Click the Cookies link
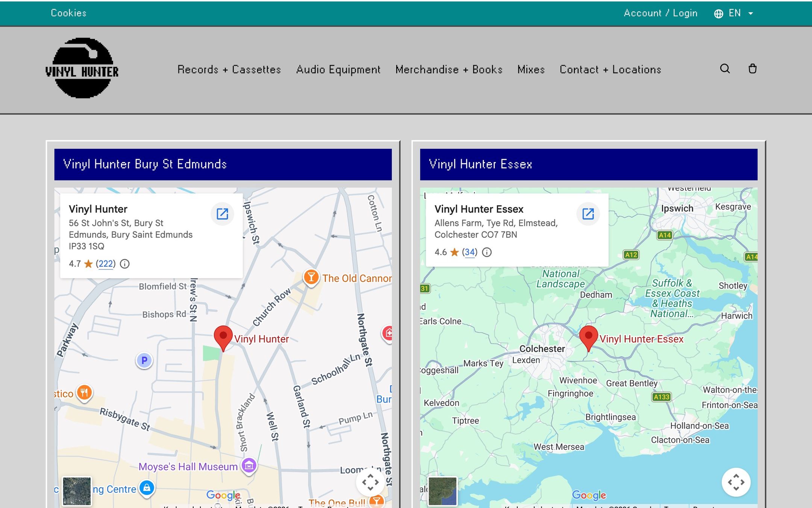Viewport: 812px width, 508px height. pos(68,13)
